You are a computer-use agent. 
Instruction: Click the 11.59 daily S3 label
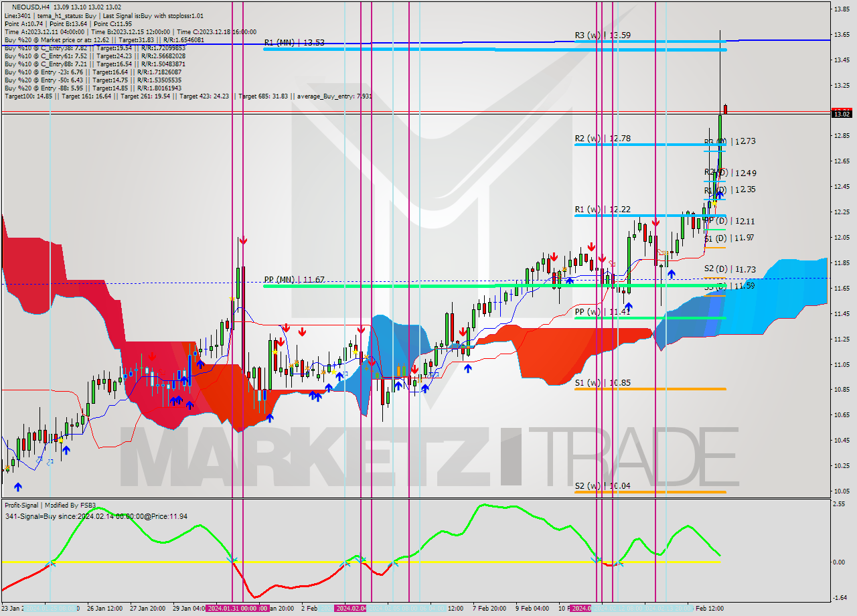click(730, 286)
